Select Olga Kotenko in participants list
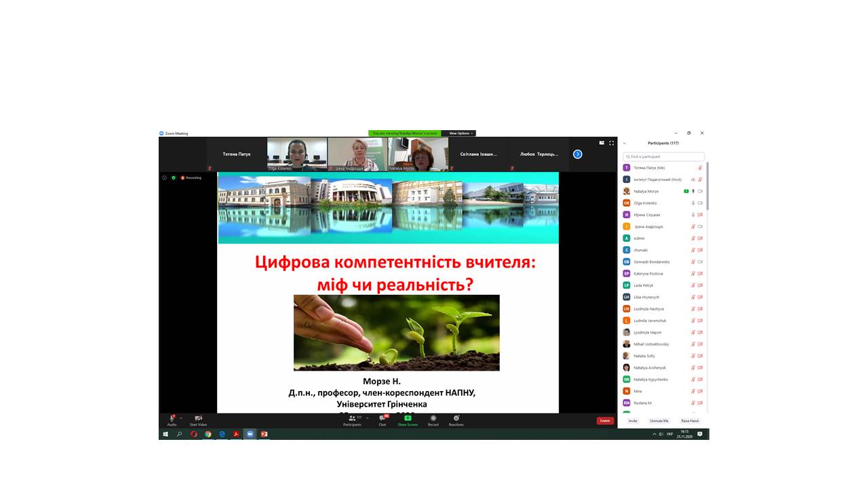 click(x=646, y=203)
